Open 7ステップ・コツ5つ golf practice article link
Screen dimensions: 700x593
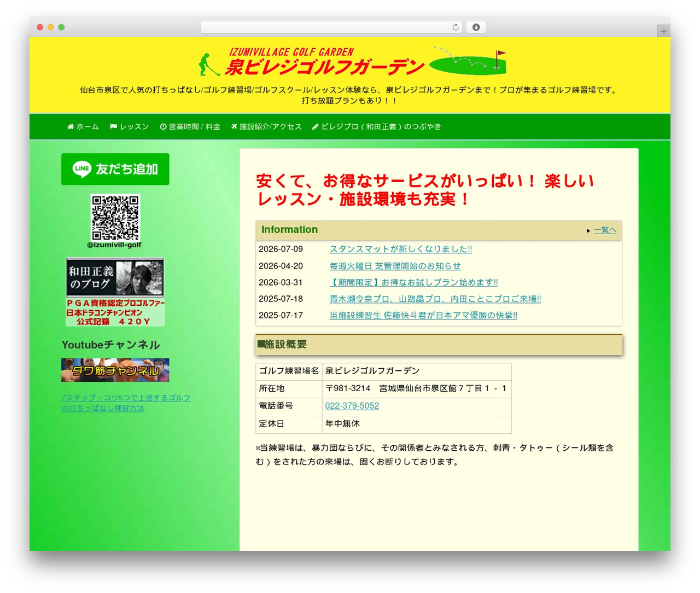coord(126,403)
